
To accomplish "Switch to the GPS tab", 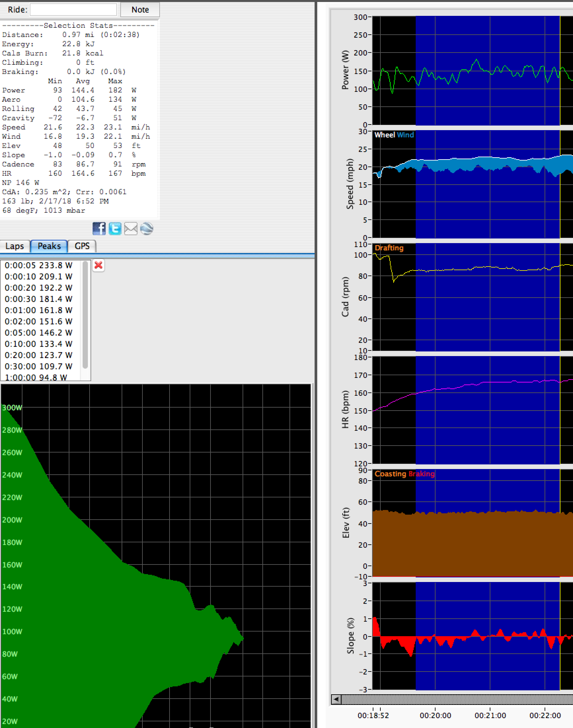I will 82,246.
